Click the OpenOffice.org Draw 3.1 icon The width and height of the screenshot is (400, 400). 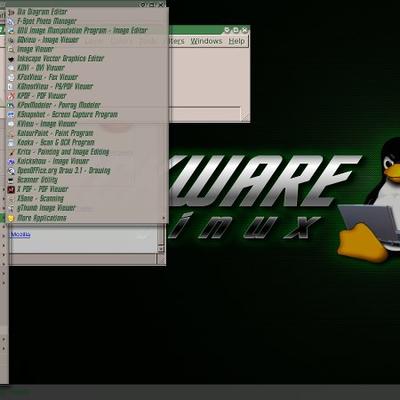tap(11, 171)
